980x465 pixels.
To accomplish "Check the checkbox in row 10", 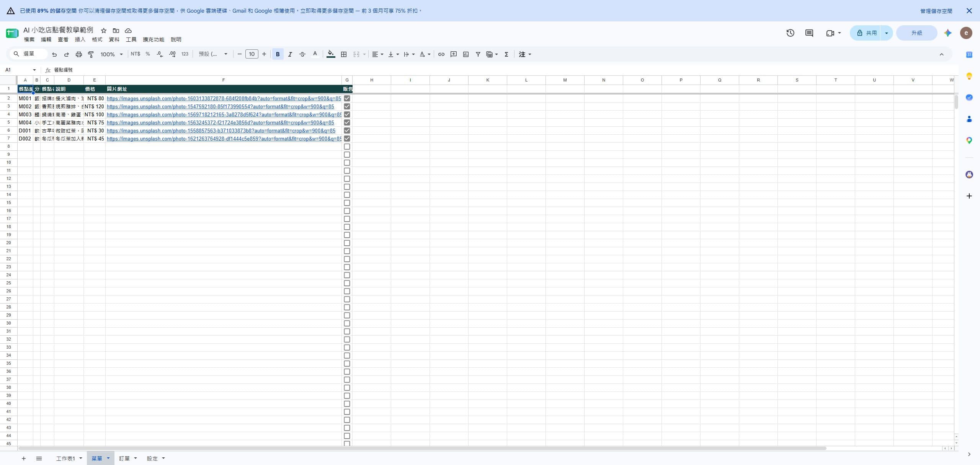I will click(347, 163).
